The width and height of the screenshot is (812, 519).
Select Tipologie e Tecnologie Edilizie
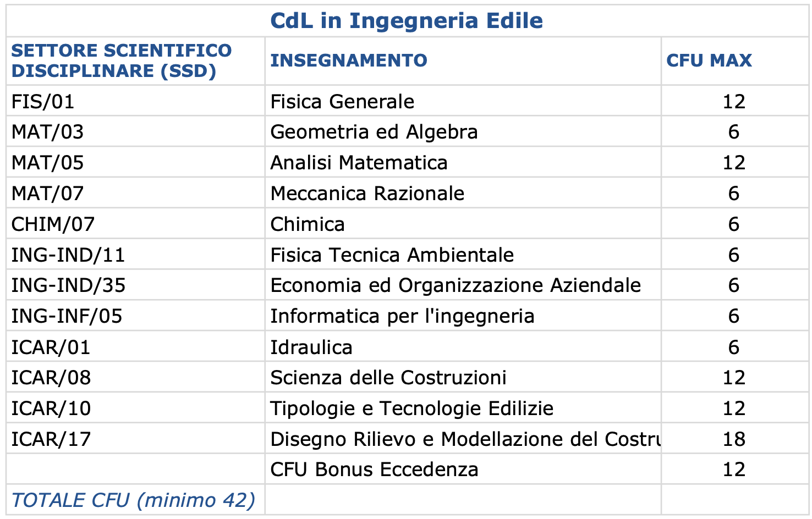tap(412, 408)
